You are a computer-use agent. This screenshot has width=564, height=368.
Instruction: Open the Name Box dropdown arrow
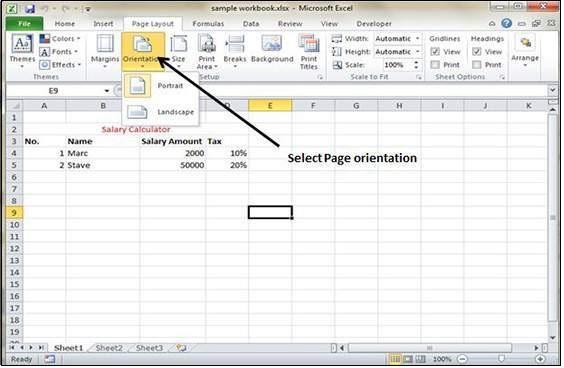(106, 91)
